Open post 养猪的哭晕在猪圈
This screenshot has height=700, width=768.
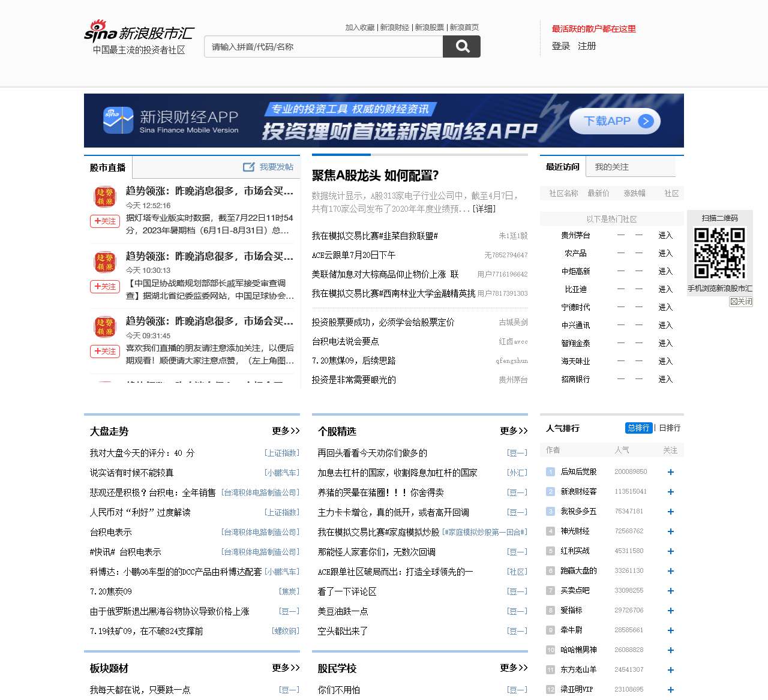pos(380,492)
